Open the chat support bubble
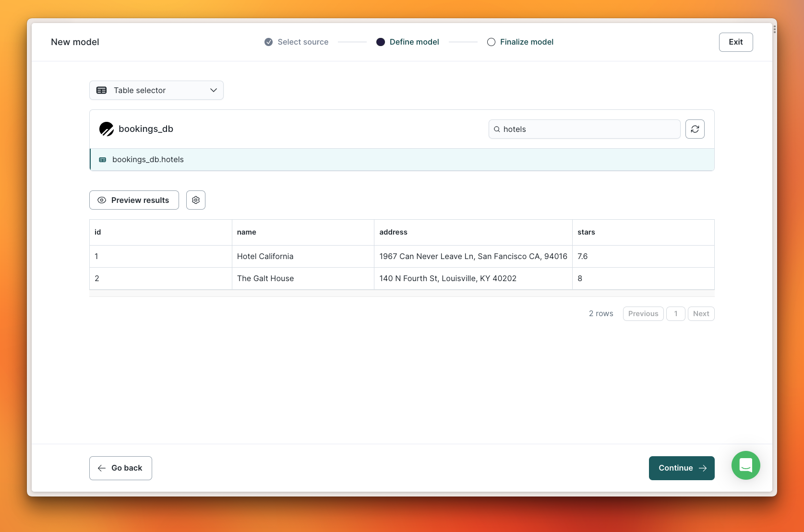Screen dimensions: 804x532 point(745,465)
